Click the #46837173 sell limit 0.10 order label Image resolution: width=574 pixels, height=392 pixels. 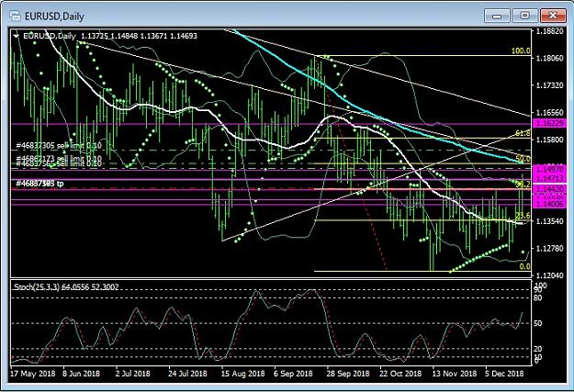coord(59,158)
